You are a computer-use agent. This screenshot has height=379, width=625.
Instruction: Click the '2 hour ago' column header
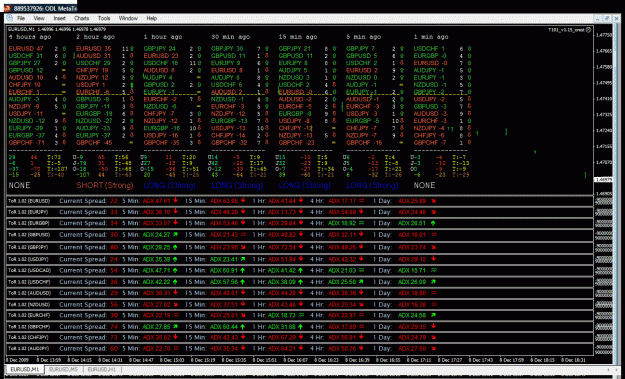[x=96, y=37]
